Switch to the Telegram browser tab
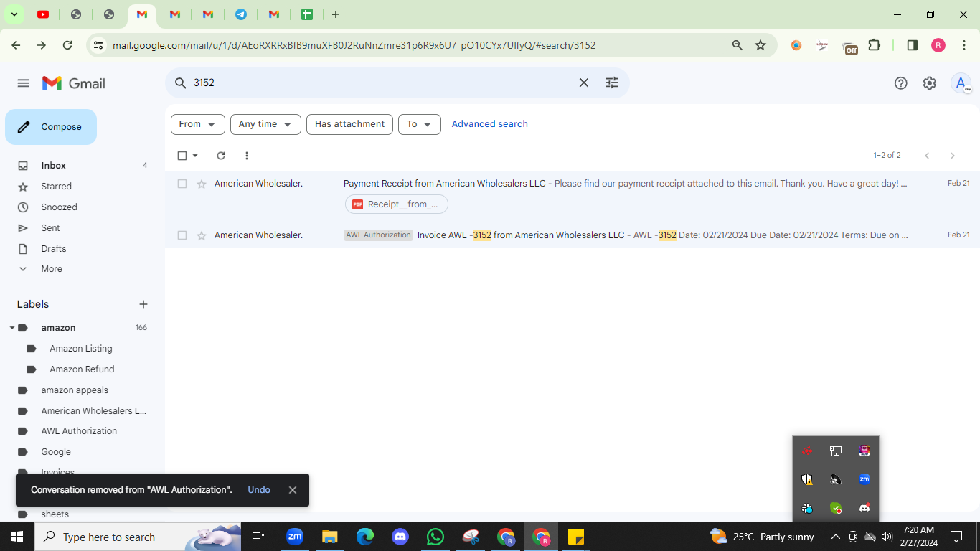The image size is (980, 551). [x=241, y=14]
